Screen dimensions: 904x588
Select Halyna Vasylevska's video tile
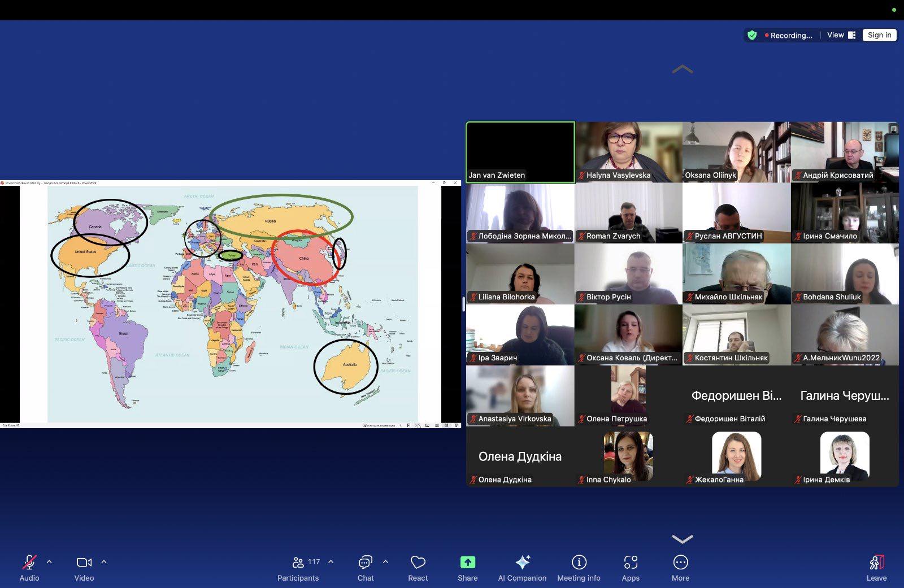pos(628,152)
